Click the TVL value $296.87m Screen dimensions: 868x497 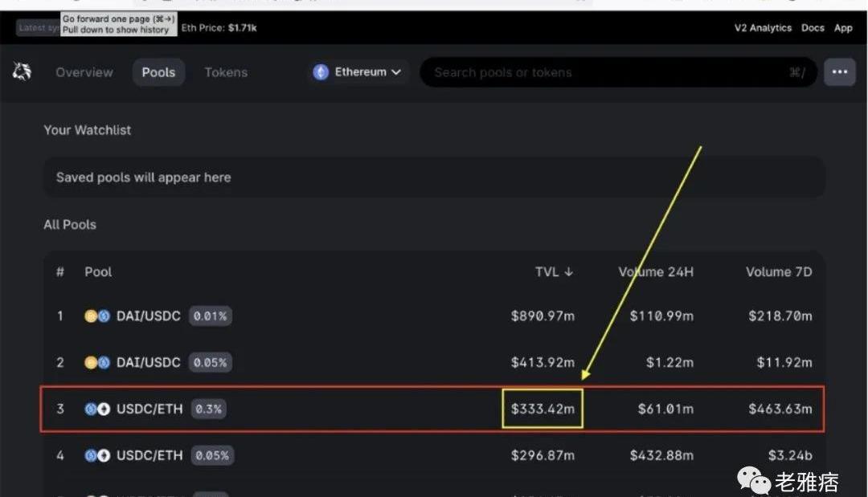point(542,455)
